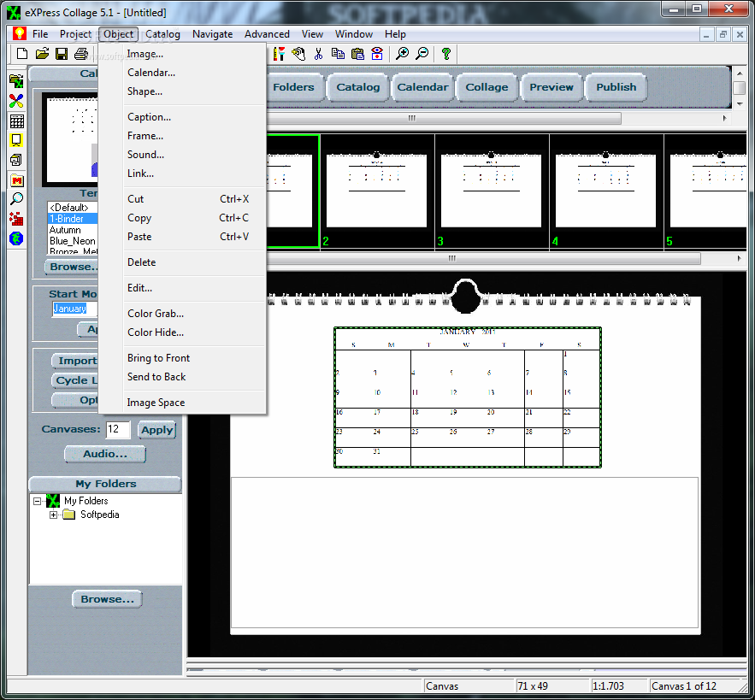
Task: Switch to the Publish tab
Action: coord(616,87)
